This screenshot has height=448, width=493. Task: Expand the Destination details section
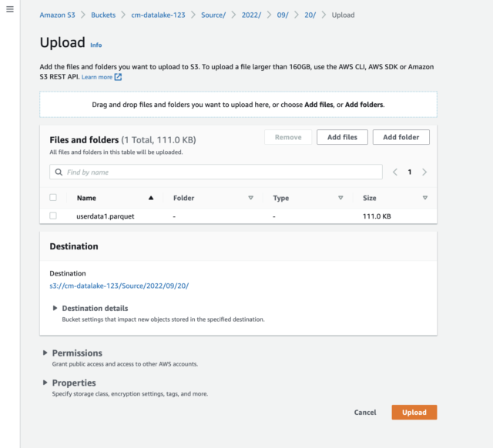coord(55,308)
